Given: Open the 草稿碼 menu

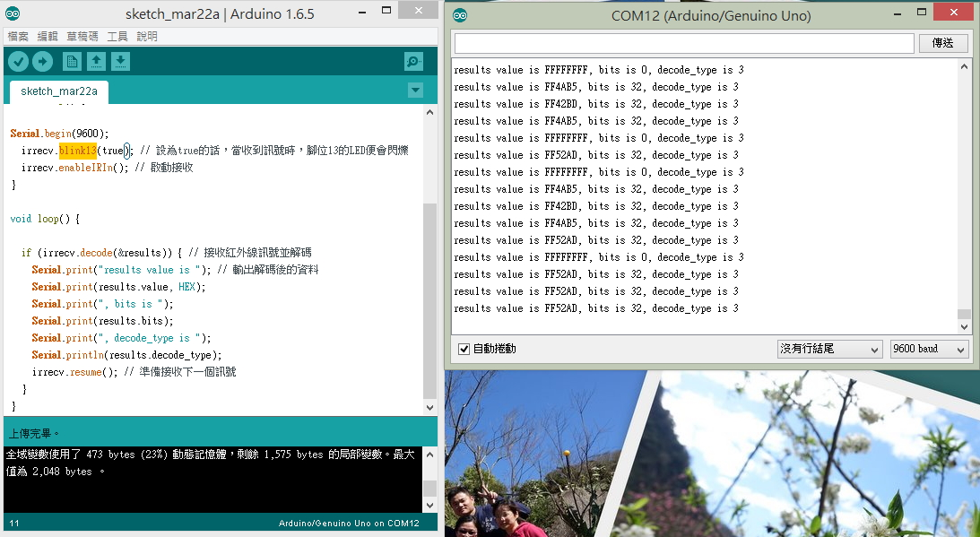Looking at the screenshot, I should tap(82, 36).
